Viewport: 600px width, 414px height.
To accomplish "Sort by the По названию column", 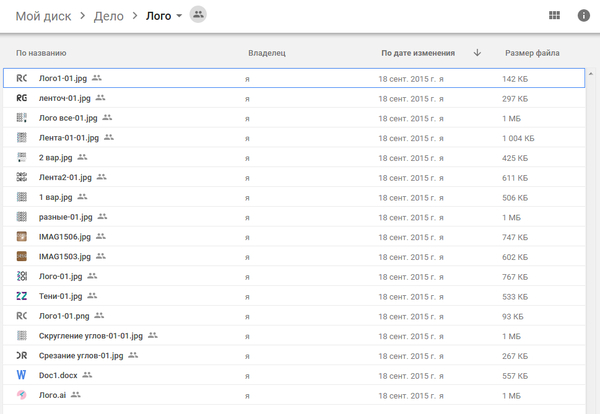I will click(x=41, y=53).
